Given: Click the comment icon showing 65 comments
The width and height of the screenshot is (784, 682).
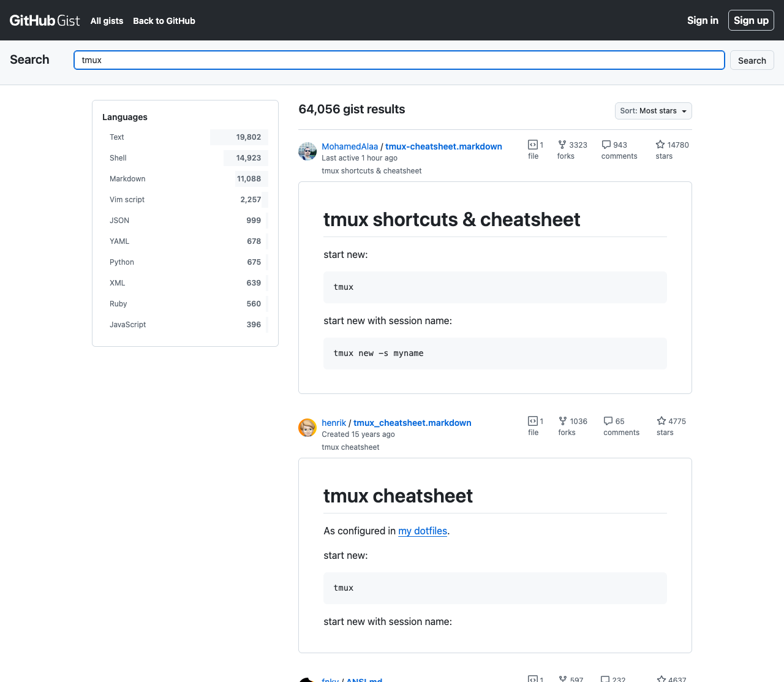Looking at the screenshot, I should [x=608, y=421].
